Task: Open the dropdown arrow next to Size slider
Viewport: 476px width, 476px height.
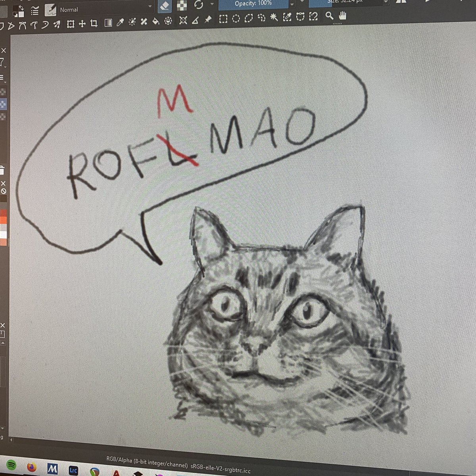Action: coord(386,2)
